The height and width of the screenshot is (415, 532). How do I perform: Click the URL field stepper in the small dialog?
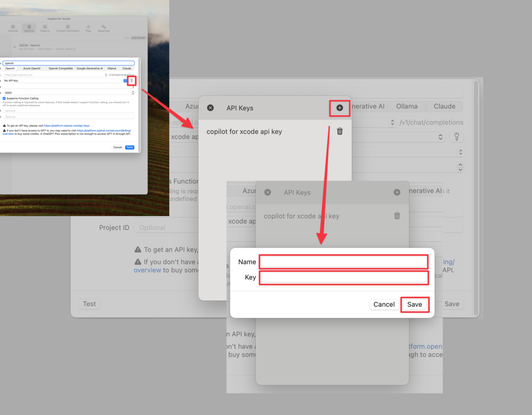point(106,75)
